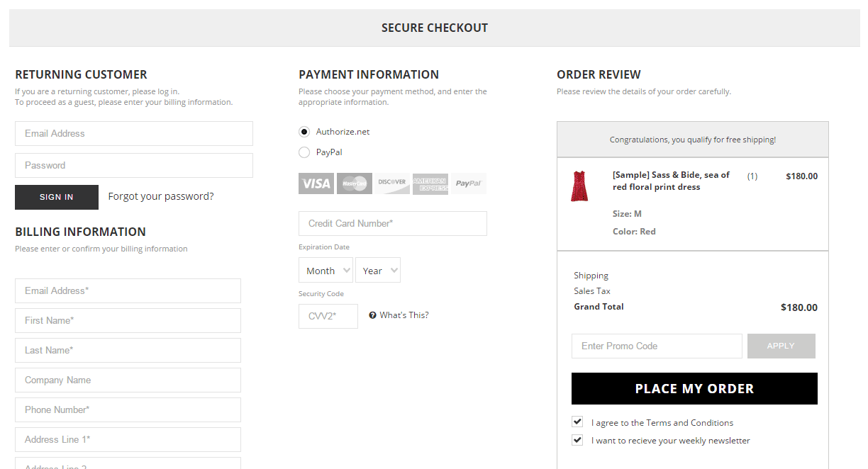Click the American Express card icon

coord(430,183)
